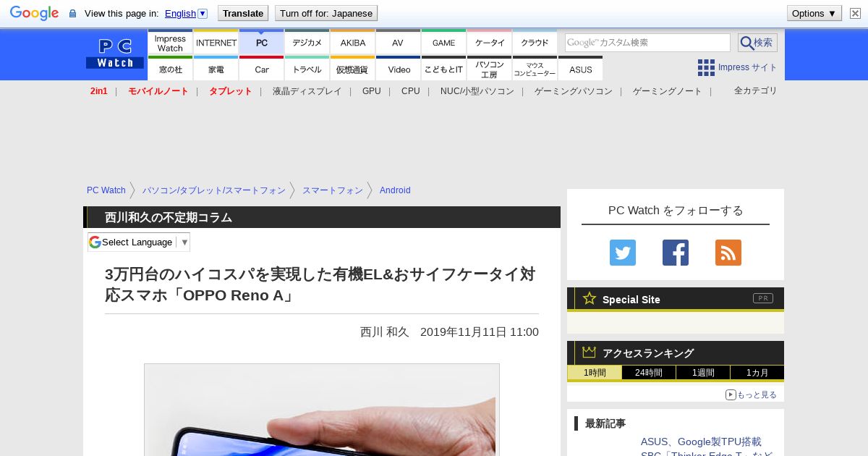Image resolution: width=868 pixels, height=456 pixels.
Task: Go to the モバイルノート category
Action: pyautogui.click(x=158, y=91)
